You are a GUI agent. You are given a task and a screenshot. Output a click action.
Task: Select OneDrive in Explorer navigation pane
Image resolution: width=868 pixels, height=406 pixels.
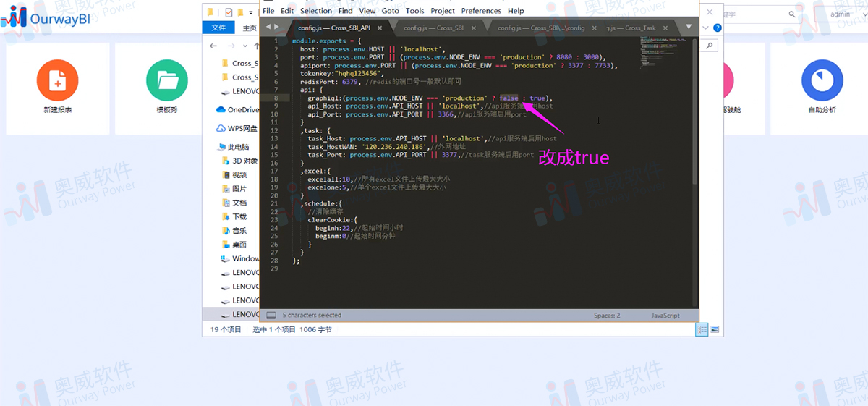237,110
